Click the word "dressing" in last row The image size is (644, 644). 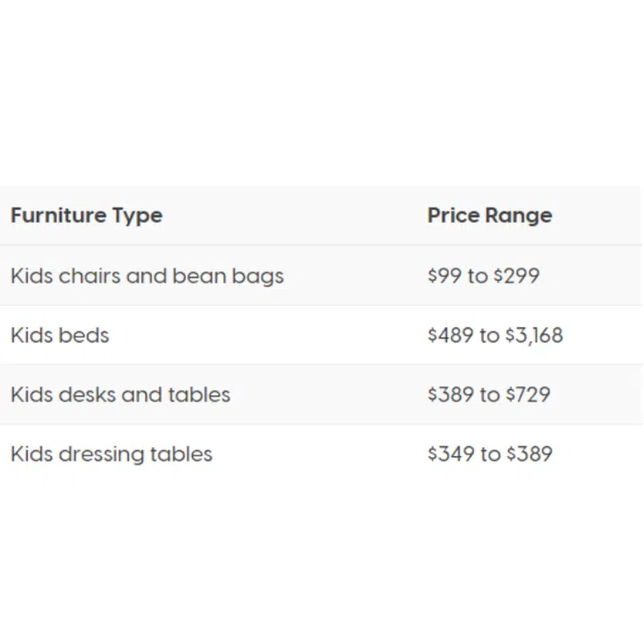[x=101, y=454]
